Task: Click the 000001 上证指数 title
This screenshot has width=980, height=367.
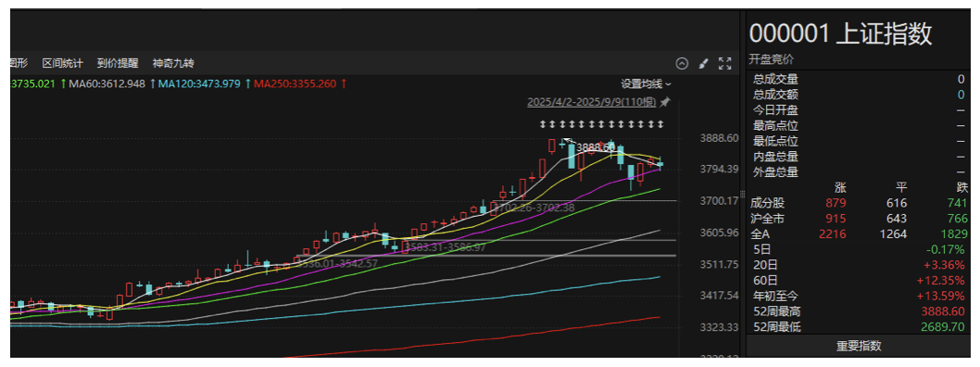Action: [841, 33]
